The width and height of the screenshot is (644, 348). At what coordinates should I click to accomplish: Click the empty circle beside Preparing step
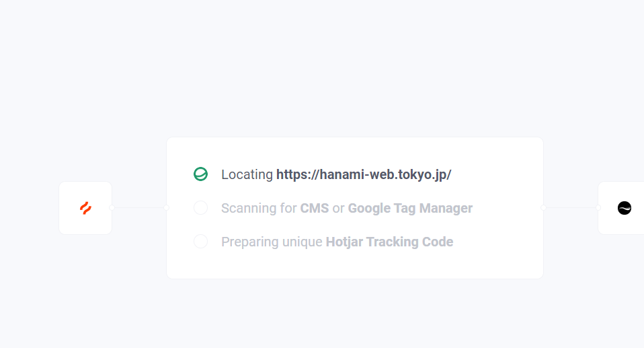[200, 241]
